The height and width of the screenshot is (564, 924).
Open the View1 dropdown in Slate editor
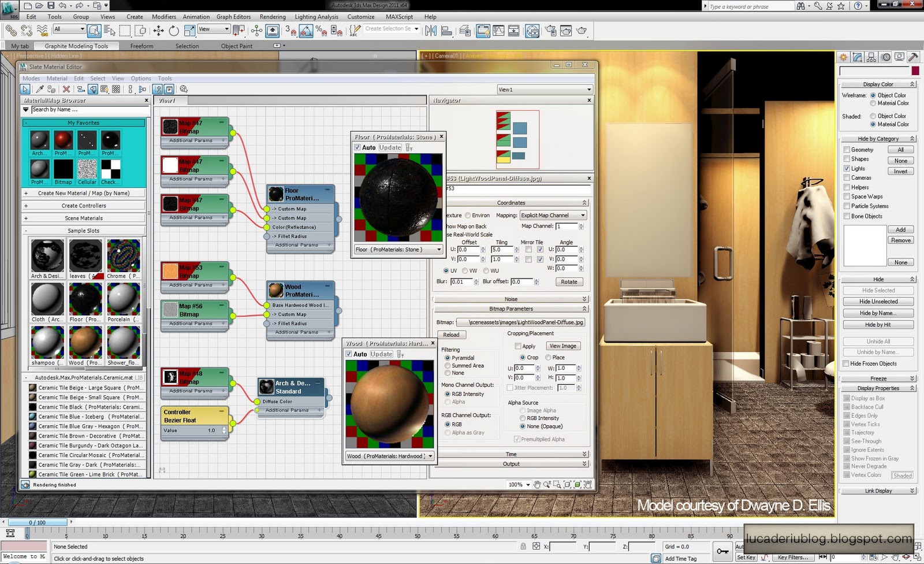click(545, 90)
